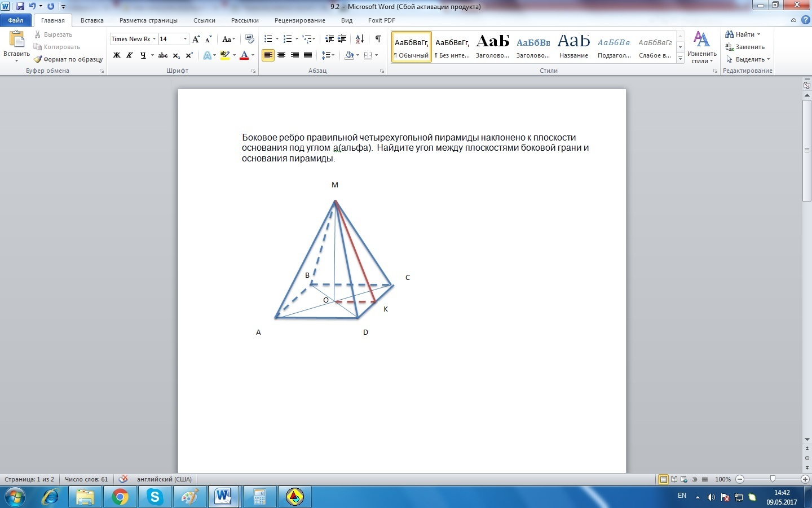Image resolution: width=812 pixels, height=508 pixels.
Task: Toggle bold (Ж) formatting
Action: (x=117, y=55)
